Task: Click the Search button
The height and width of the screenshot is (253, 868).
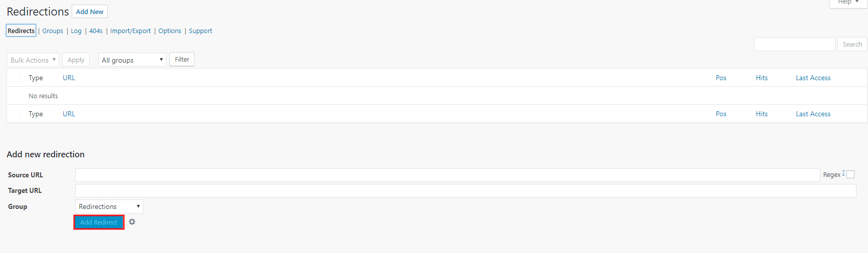Action: 852,45
